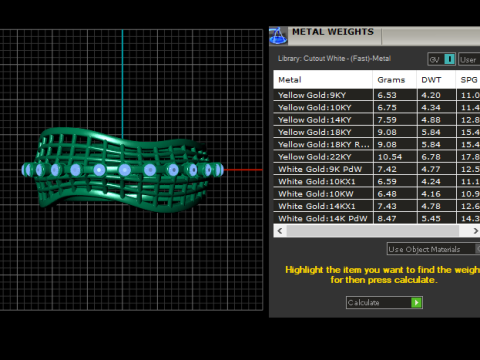This screenshot has width=480, height=360.
Task: Click the Calculate button
Action: tap(384, 302)
